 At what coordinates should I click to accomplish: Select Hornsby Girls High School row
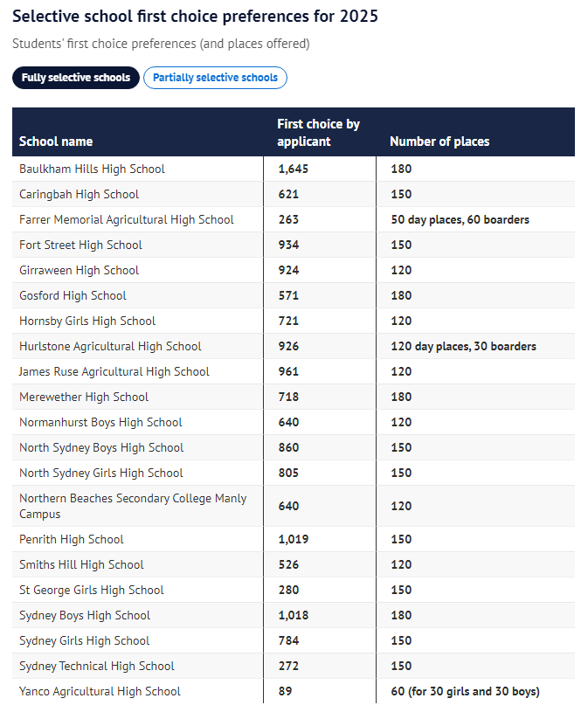[294, 321]
